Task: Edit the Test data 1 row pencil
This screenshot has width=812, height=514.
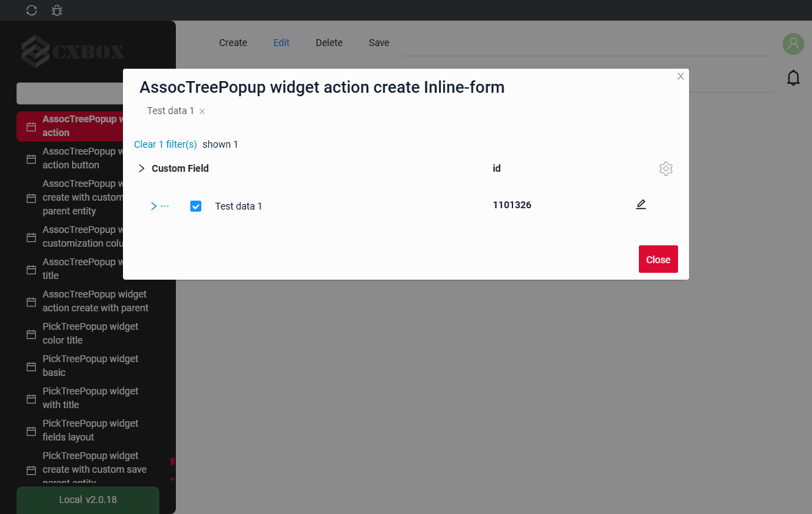Action: point(640,204)
